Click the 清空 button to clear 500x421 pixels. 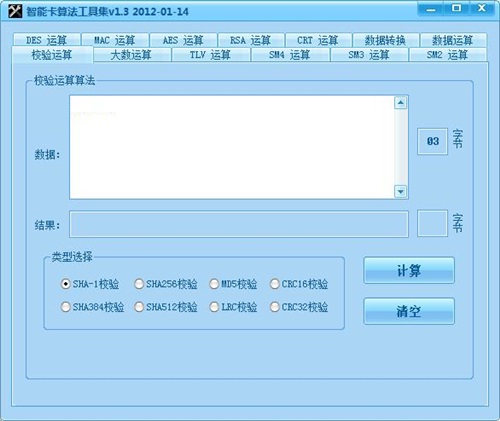409,311
